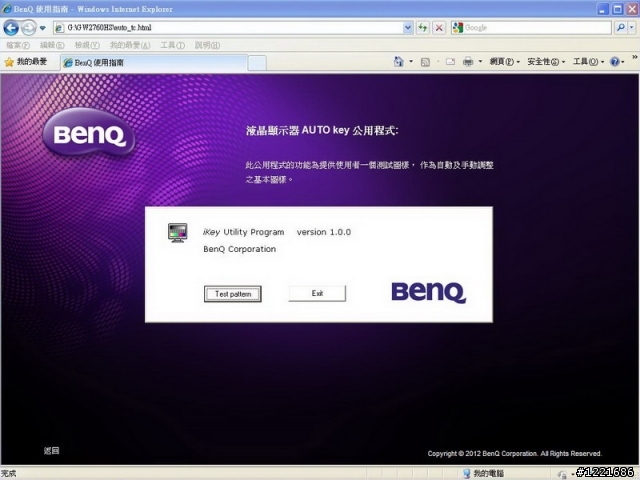Click the 我的電腦 zone in status bar
The width and height of the screenshot is (640, 480).
[484, 473]
